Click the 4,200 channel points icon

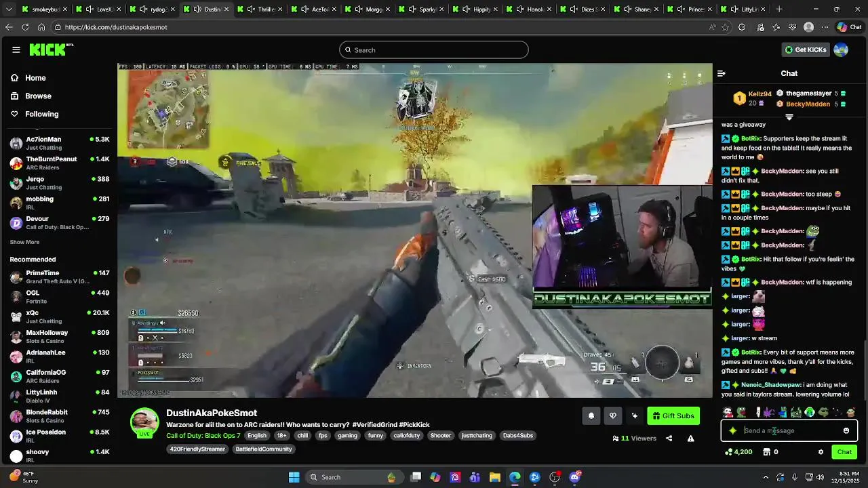pyautogui.click(x=738, y=452)
